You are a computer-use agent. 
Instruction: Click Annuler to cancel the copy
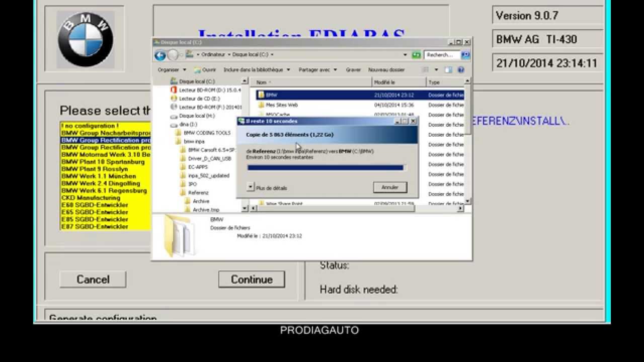390,187
